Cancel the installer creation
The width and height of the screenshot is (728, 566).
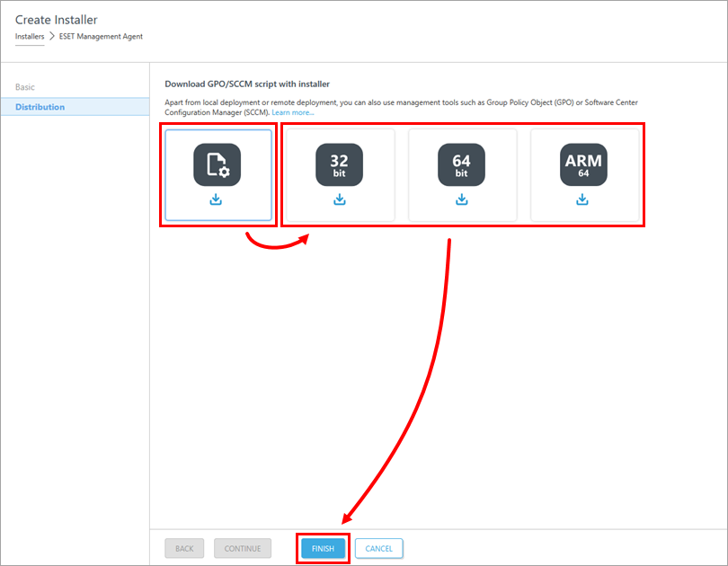click(x=378, y=548)
